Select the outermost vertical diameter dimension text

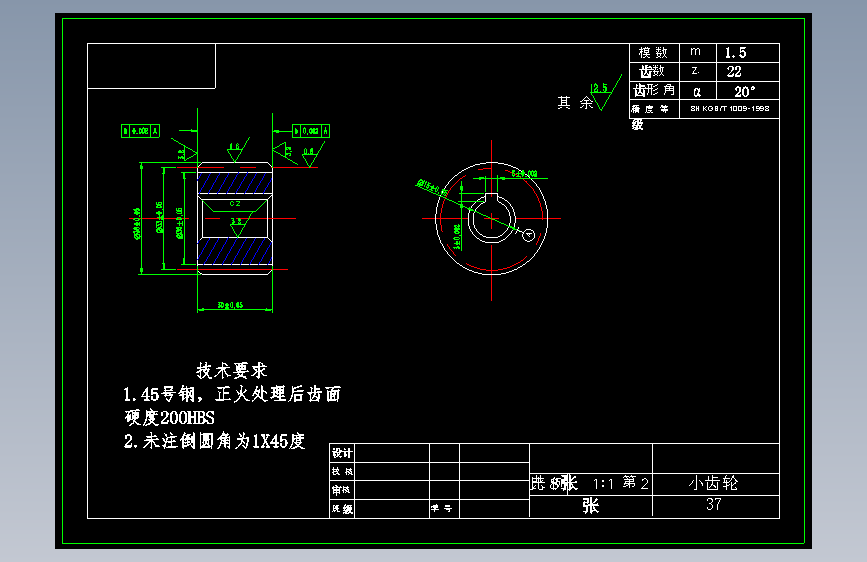137,223
